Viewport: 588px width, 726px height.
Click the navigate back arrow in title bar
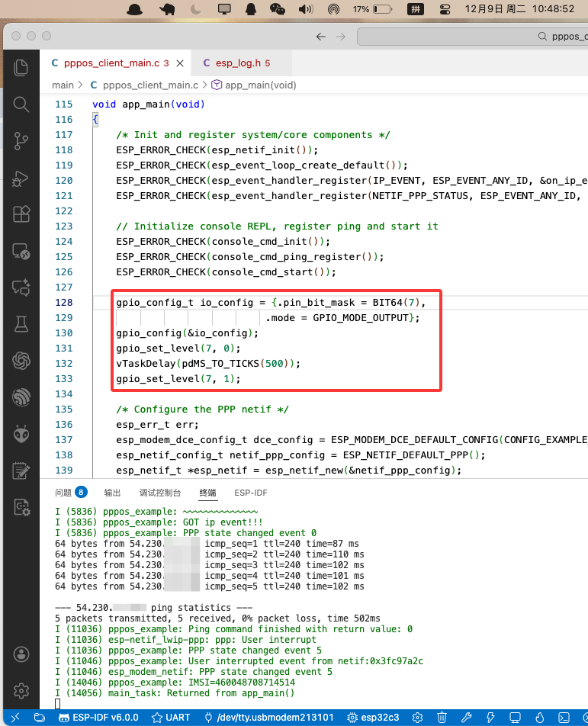pos(320,37)
